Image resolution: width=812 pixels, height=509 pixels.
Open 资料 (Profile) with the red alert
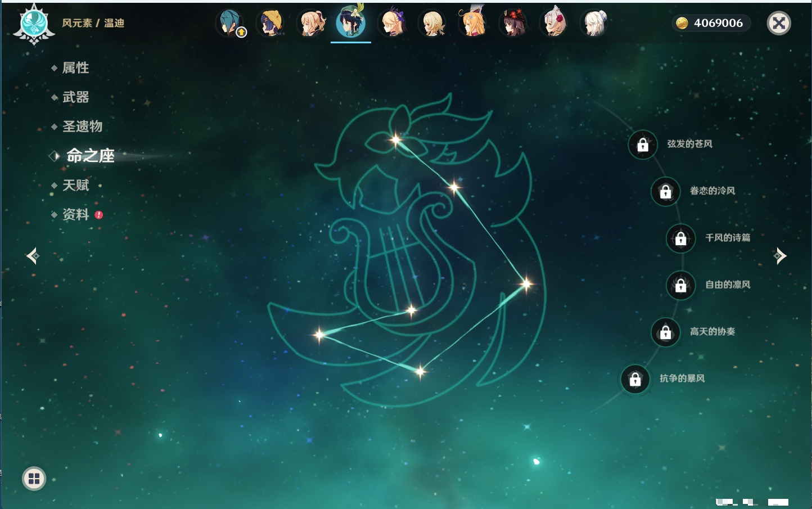click(x=75, y=214)
